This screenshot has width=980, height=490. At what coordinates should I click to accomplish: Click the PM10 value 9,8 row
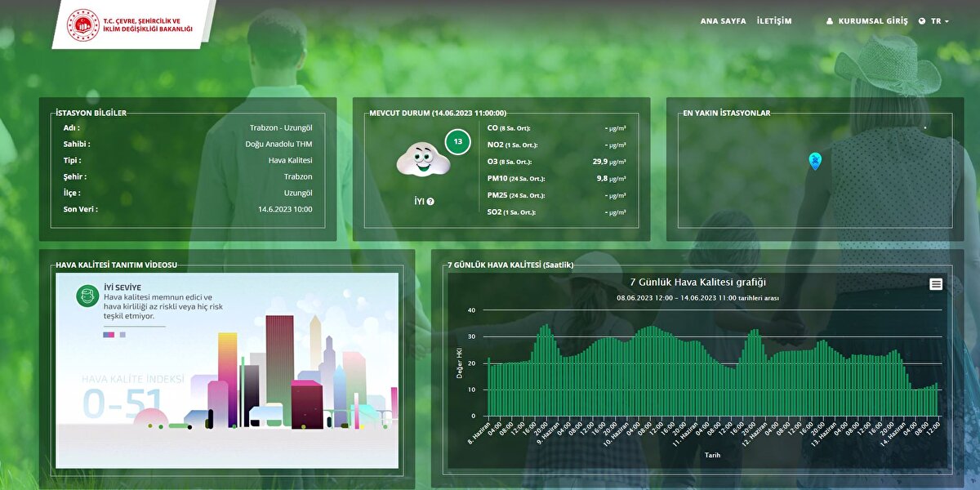pyautogui.click(x=555, y=178)
